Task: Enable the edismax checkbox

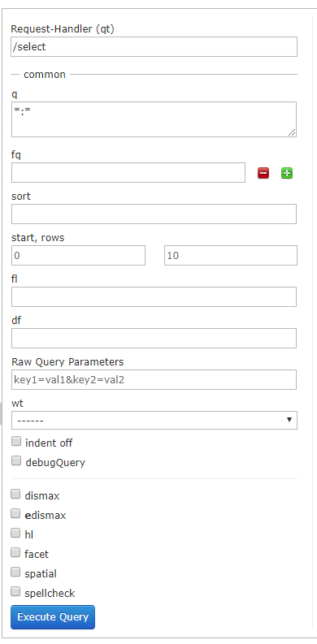Action: [x=15, y=513]
